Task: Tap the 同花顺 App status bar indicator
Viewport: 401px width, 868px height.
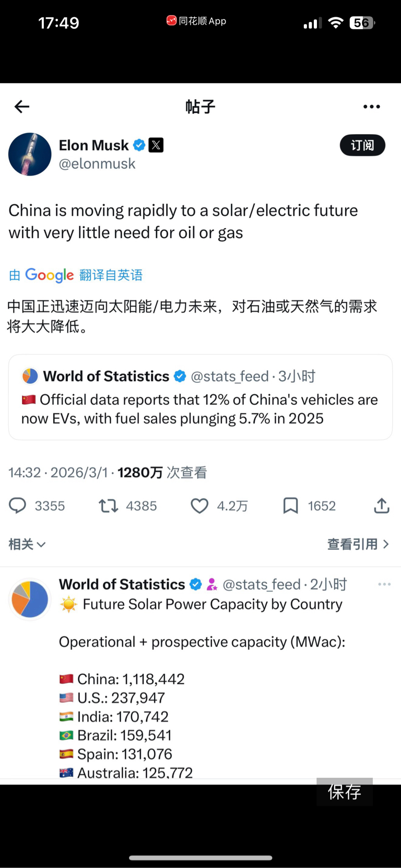Action: click(196, 21)
